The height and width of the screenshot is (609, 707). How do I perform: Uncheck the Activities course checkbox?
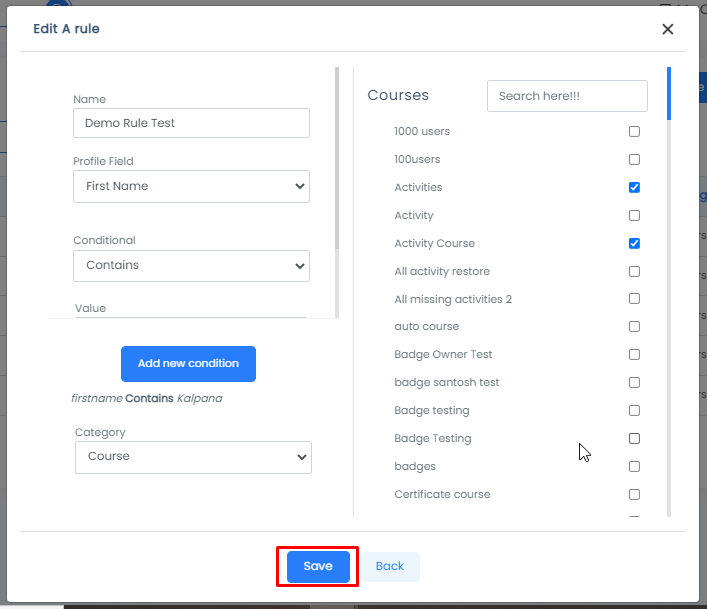pos(634,188)
